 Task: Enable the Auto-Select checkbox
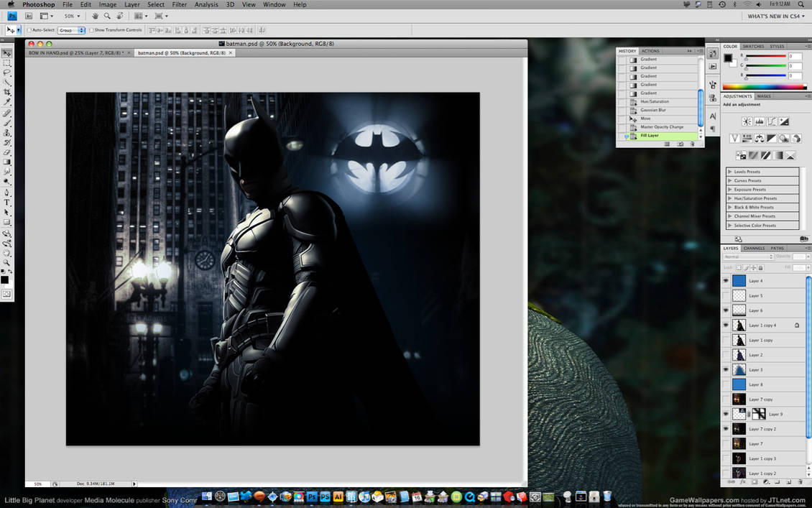pyautogui.click(x=29, y=30)
